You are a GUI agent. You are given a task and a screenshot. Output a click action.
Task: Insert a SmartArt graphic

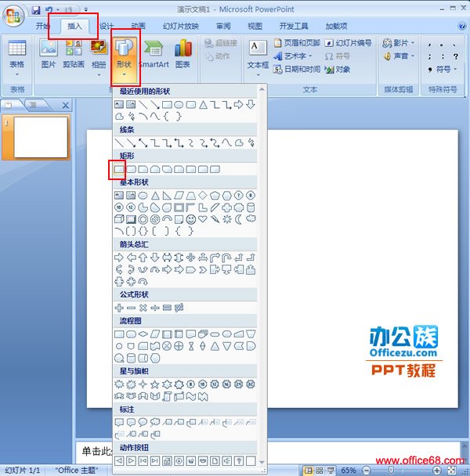click(154, 54)
